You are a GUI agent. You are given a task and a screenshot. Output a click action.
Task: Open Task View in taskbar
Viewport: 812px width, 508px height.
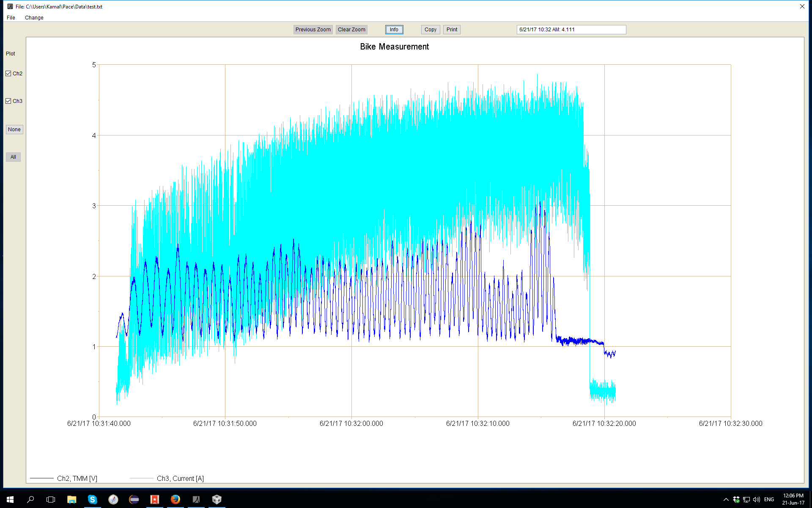51,500
